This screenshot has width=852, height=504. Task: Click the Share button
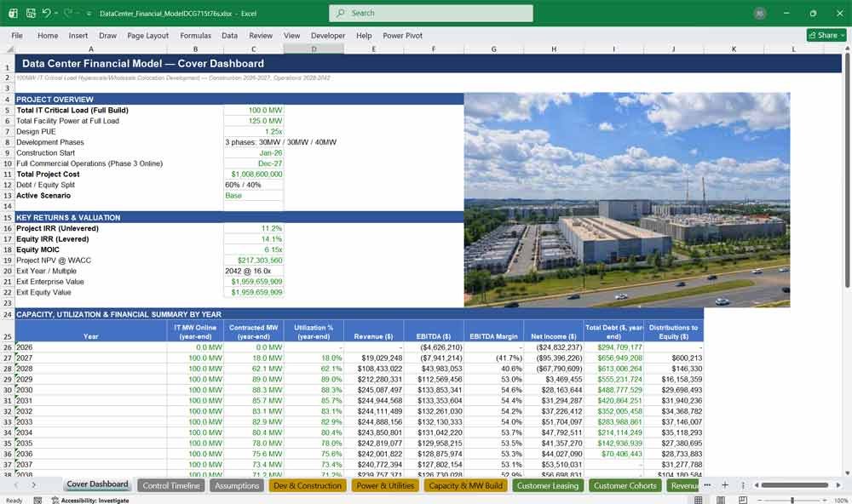826,35
